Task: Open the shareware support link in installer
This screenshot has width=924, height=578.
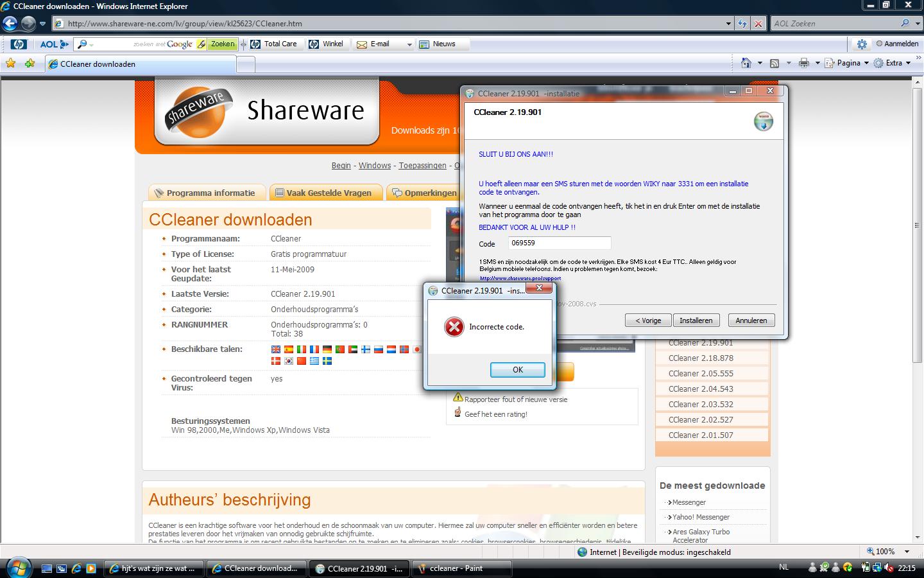Action: pyautogui.click(x=520, y=278)
